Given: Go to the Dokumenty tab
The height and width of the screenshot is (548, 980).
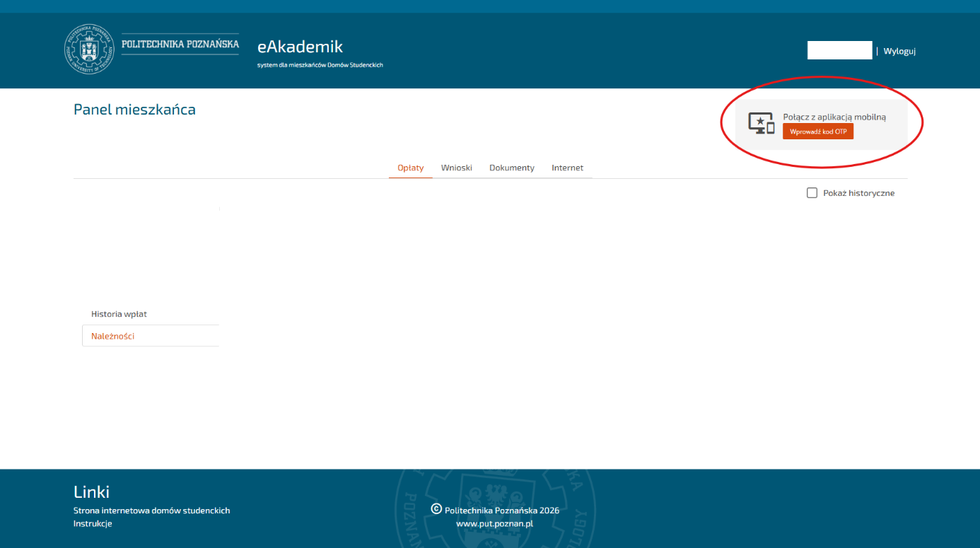Looking at the screenshot, I should click(x=511, y=168).
